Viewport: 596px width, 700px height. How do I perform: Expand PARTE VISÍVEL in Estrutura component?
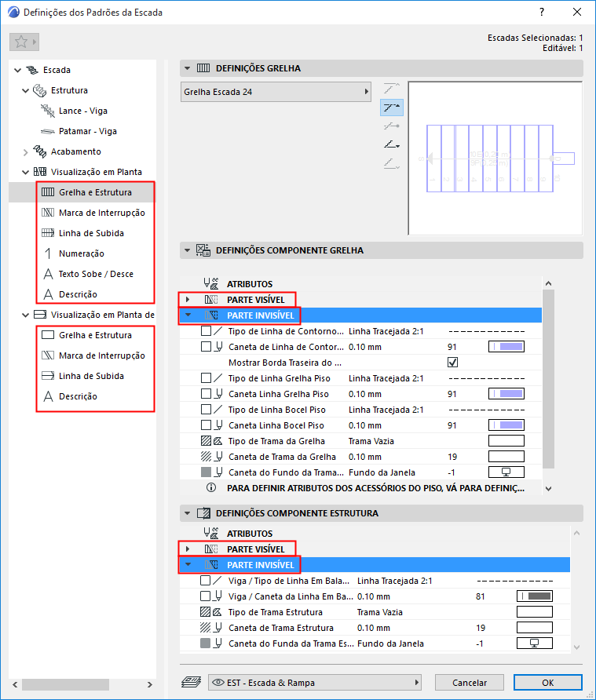coord(188,549)
